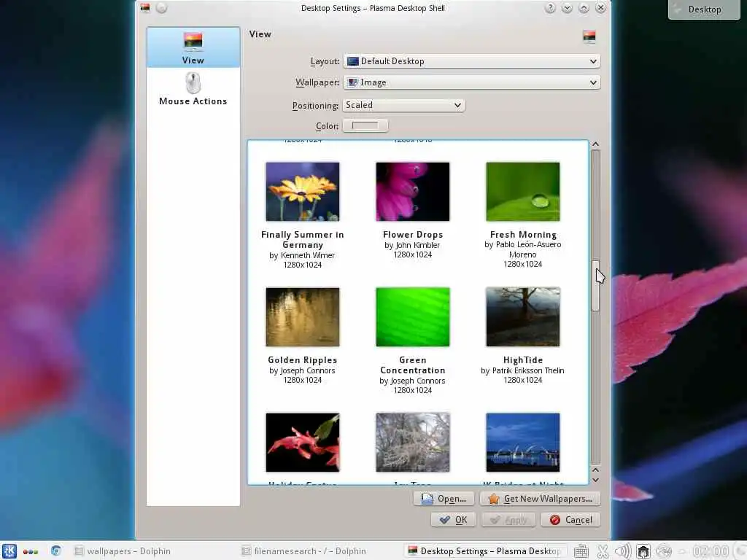This screenshot has height=560, width=747.
Task: Open the Mouse Actions settings page
Action: coord(193,89)
